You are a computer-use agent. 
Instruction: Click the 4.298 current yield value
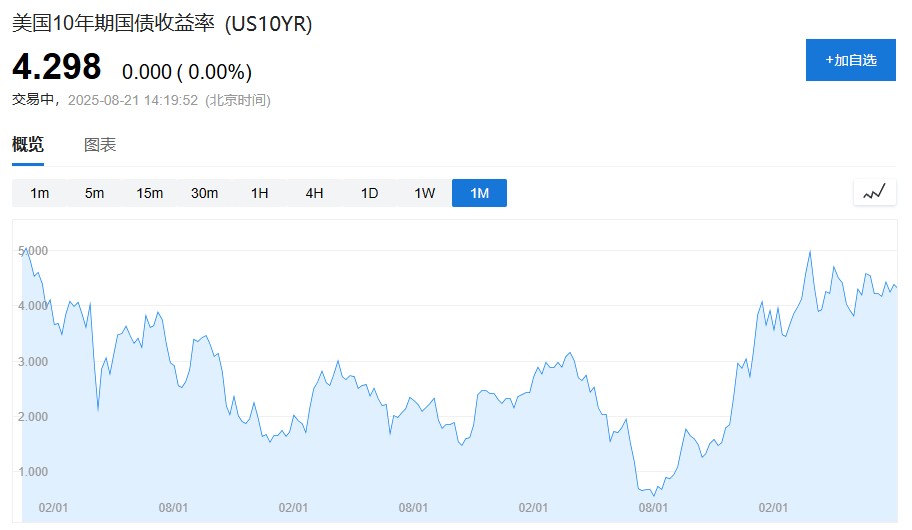(56, 66)
